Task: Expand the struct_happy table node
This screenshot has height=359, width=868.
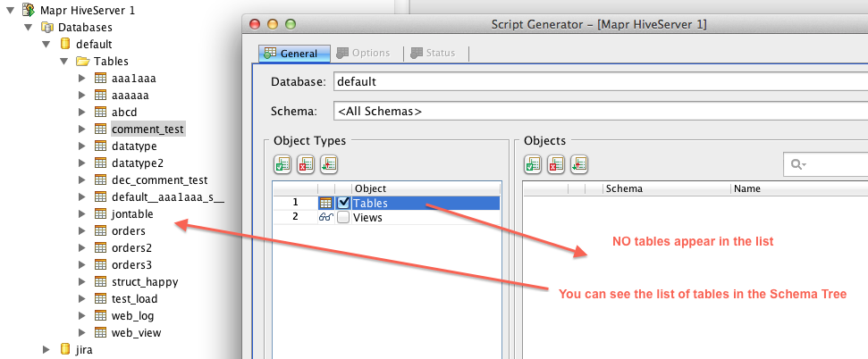Action: (82, 281)
